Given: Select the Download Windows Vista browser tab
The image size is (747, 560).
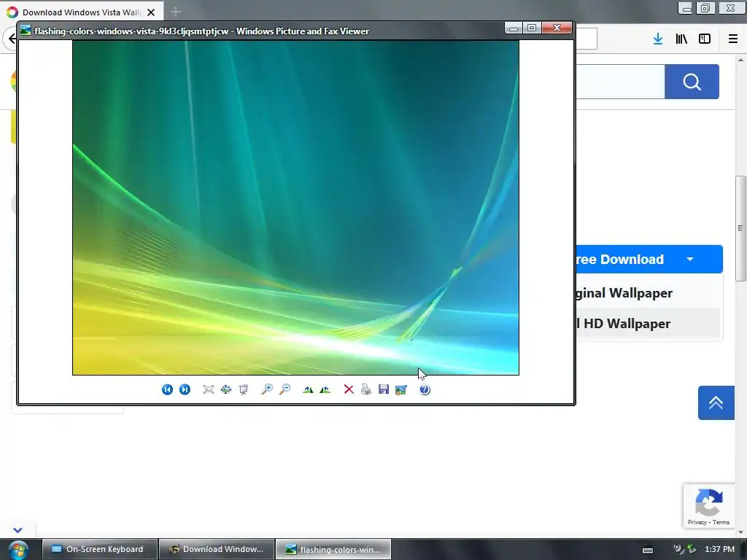Looking at the screenshot, I should point(82,12).
